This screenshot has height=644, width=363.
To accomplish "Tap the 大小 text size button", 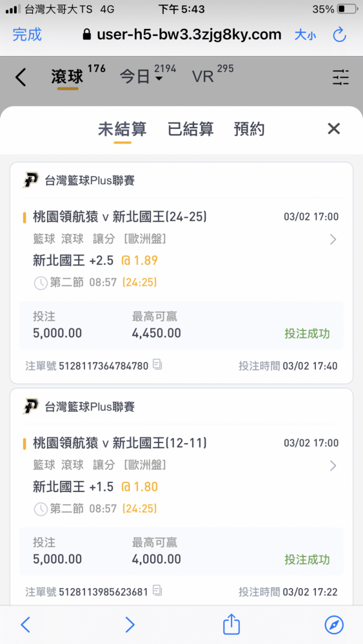I will [306, 35].
